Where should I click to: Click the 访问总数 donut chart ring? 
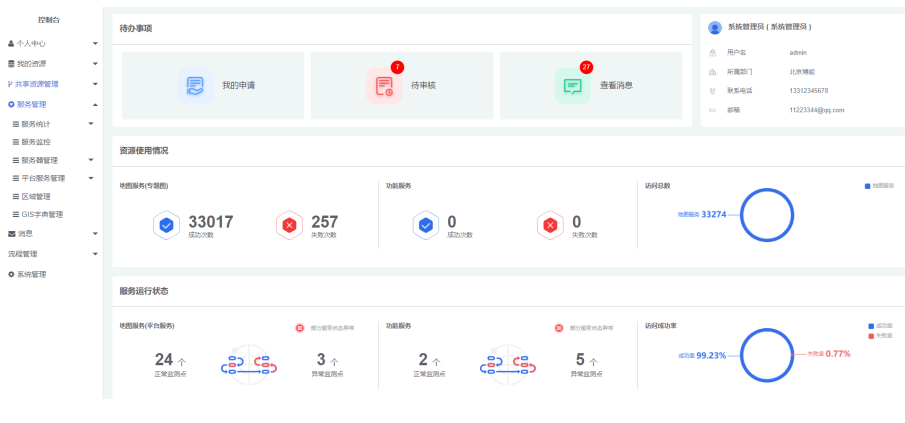point(741,214)
